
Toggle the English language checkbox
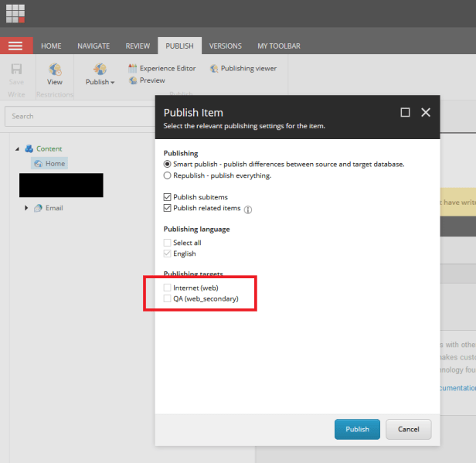click(167, 254)
